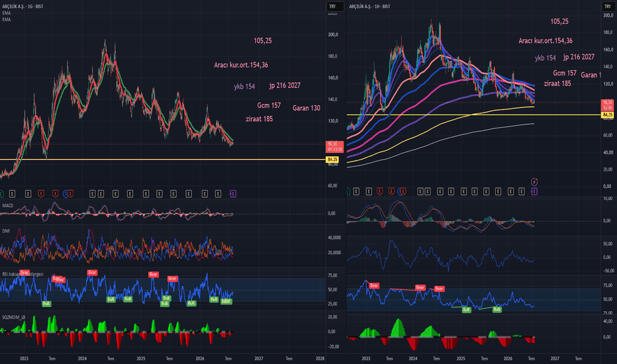The width and height of the screenshot is (617, 364).
Task: Click the 40,0000 level on DMI scale
Action: [x=334, y=238]
